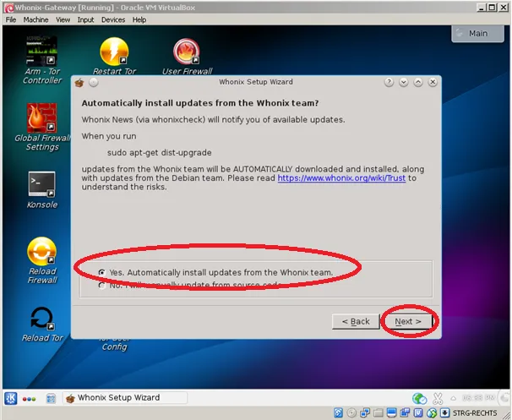Viewport: 512px width, 420px height.
Task: Click the wizard's title bar app icon
Action: click(79, 83)
